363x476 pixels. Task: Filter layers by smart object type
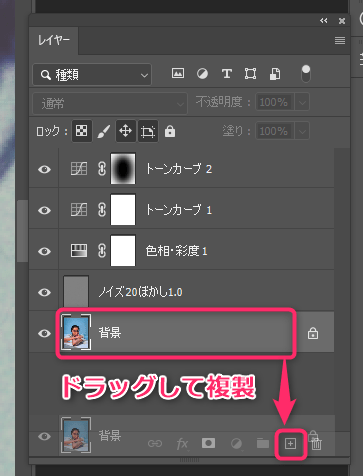pyautogui.click(x=275, y=74)
